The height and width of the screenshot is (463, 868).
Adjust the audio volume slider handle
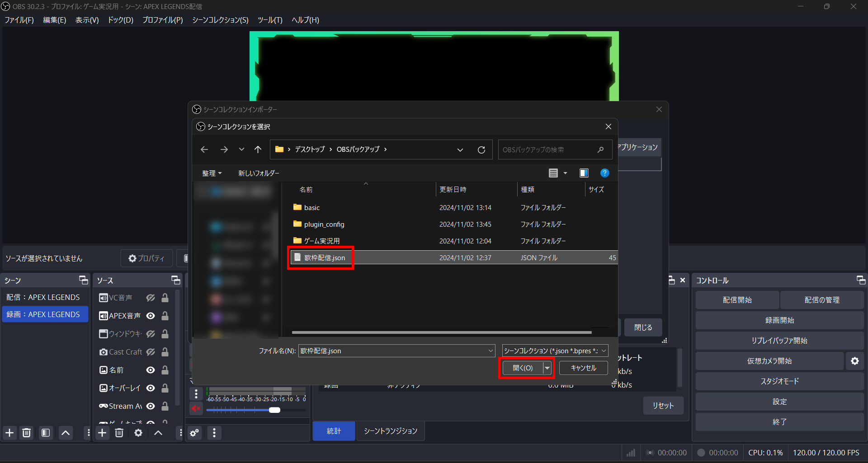pyautogui.click(x=274, y=410)
